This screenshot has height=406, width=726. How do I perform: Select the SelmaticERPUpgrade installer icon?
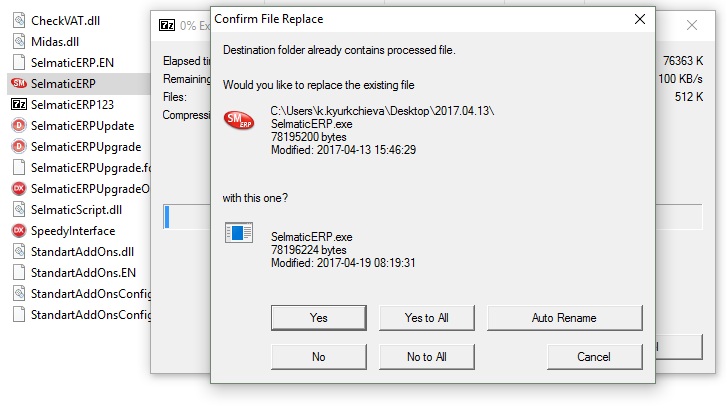(19, 146)
